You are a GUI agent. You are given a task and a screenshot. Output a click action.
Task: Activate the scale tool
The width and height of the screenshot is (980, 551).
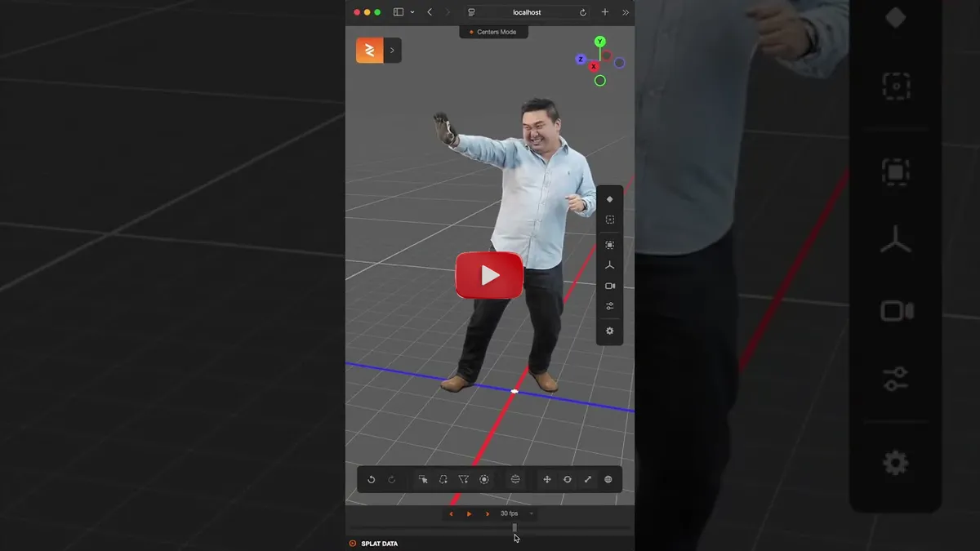point(588,479)
